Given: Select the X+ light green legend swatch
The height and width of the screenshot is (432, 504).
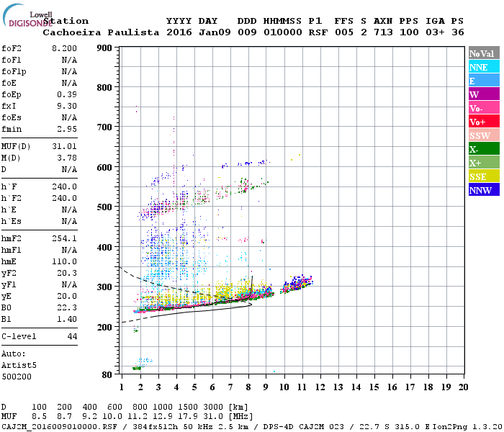Looking at the screenshot, I should (484, 163).
